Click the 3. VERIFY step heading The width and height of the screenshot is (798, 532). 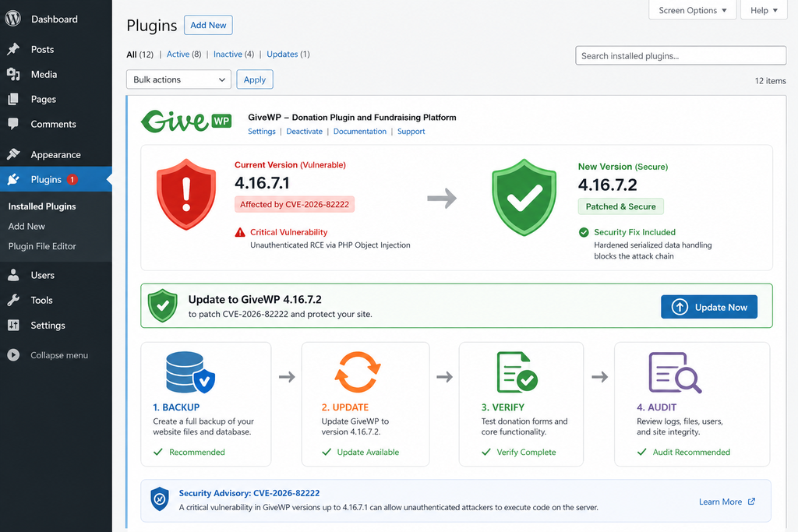(503, 407)
